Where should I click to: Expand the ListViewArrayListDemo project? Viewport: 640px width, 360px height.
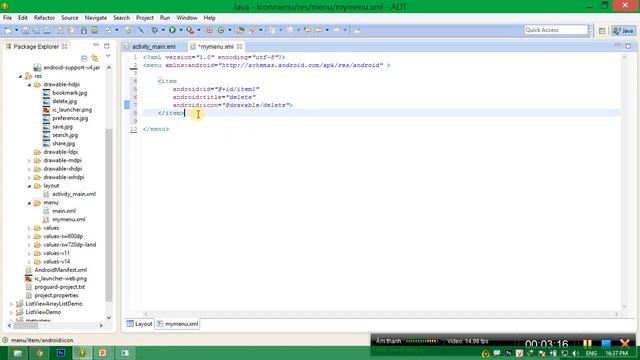[x=11, y=304]
